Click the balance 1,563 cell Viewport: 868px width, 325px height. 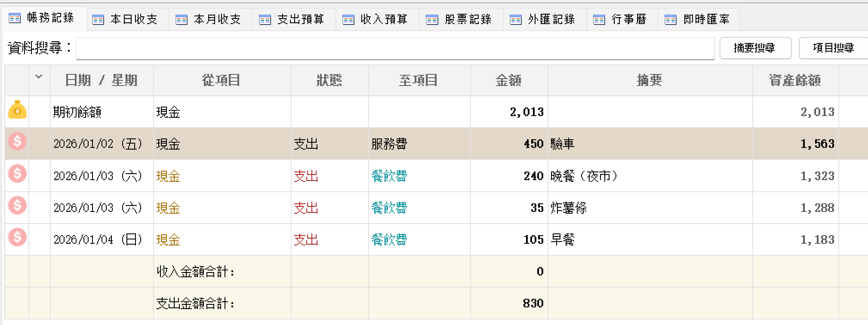796,144
